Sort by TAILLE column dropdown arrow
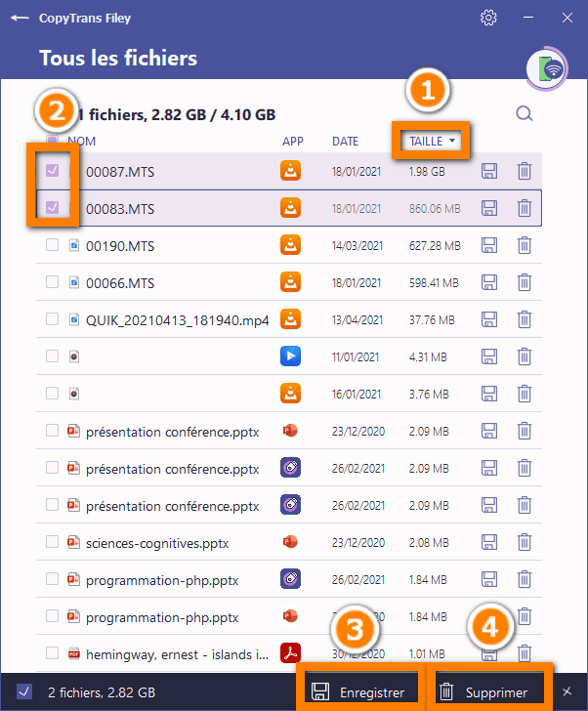Viewport: 588px width, 711px height. point(452,141)
